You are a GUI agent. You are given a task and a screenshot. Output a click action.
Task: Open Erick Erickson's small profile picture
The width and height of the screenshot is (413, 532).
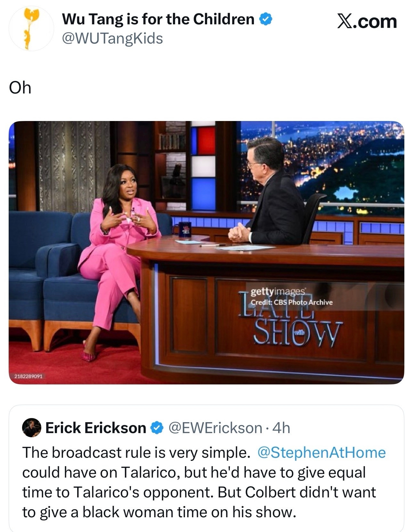[32, 427]
